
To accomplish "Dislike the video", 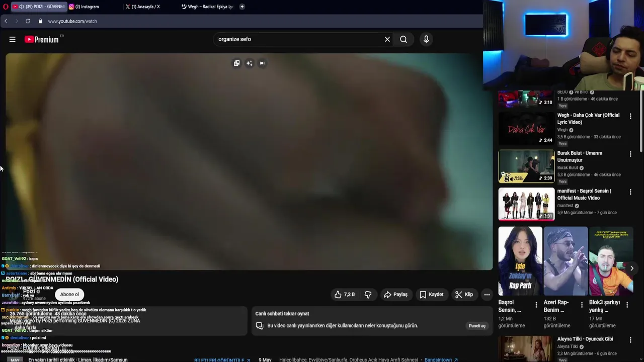I will (x=368, y=295).
